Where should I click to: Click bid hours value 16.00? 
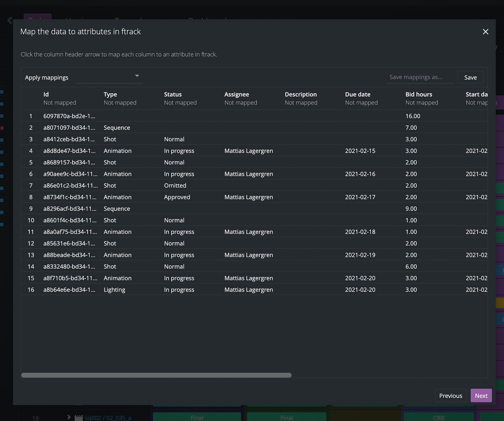pyautogui.click(x=413, y=116)
